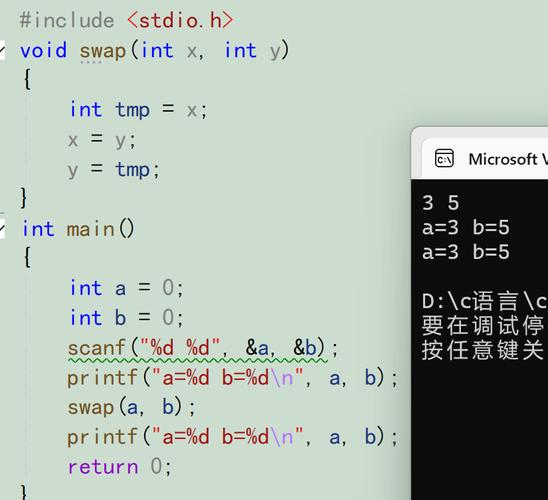Click the swap function name in its definition

(102, 51)
